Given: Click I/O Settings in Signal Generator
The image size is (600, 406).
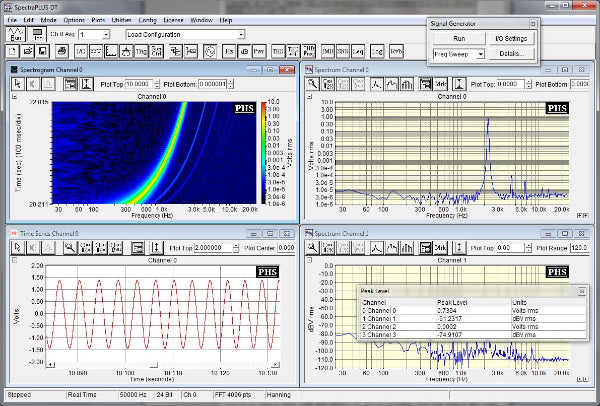Looking at the screenshot, I should pyautogui.click(x=512, y=39).
